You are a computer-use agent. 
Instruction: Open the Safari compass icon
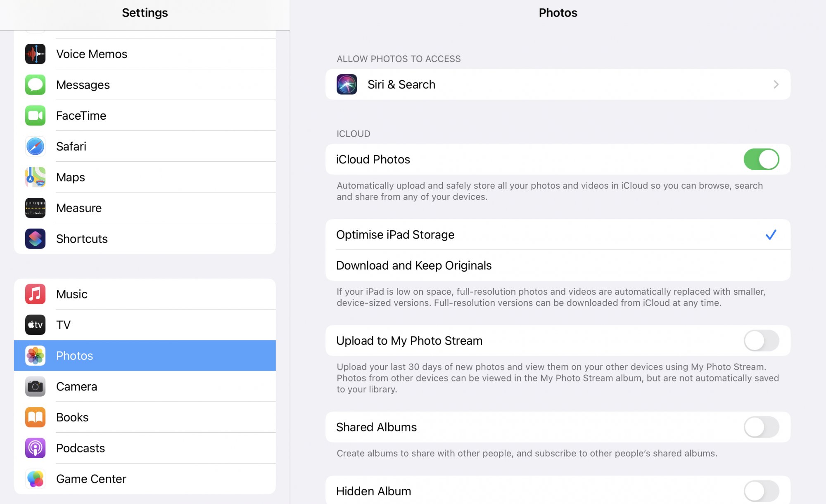tap(35, 147)
